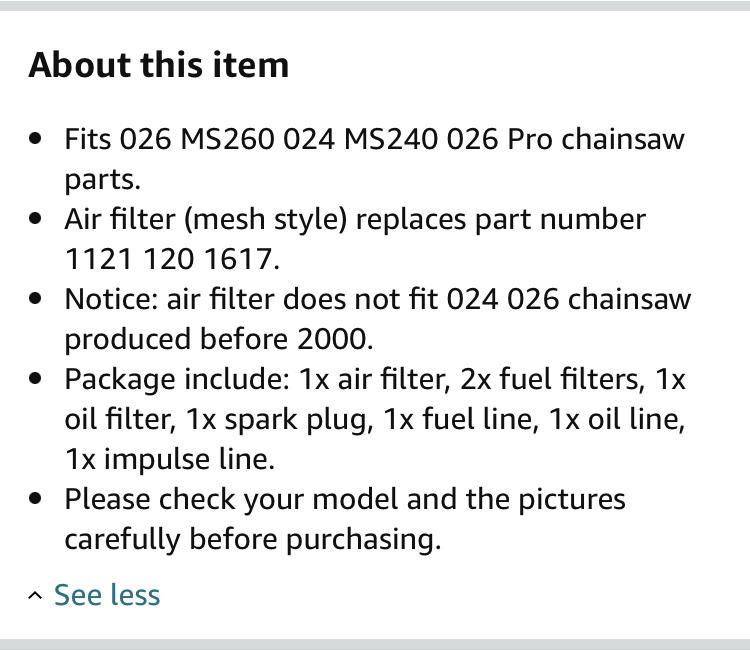Screen dimensions: 750x650
Task: Click the produced before 2000 text
Action: pos(219,340)
